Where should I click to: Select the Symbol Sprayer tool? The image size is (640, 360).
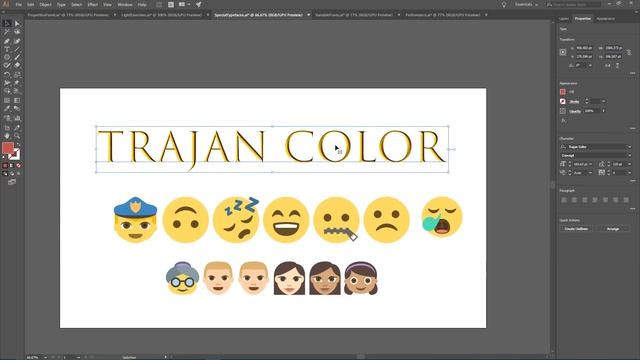click(7, 118)
